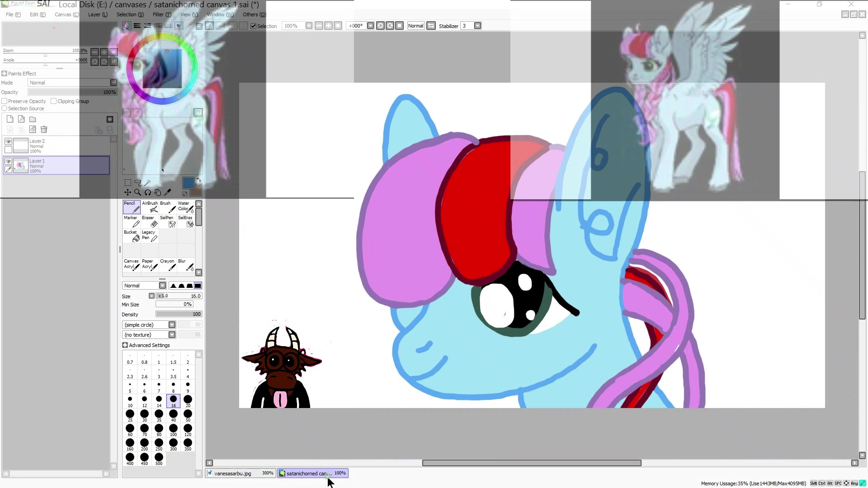Enable Clipping Group checkbox
The image size is (868, 488).
tap(54, 101)
